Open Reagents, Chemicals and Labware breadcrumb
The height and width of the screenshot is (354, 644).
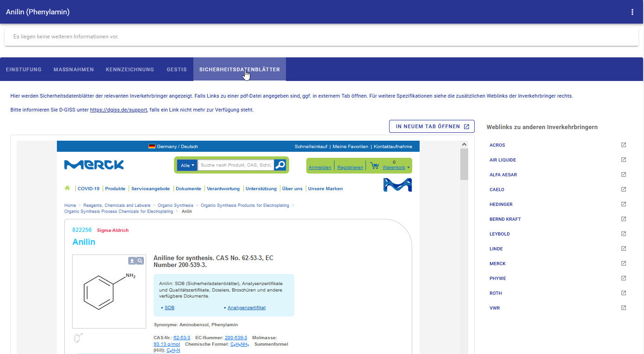point(117,205)
